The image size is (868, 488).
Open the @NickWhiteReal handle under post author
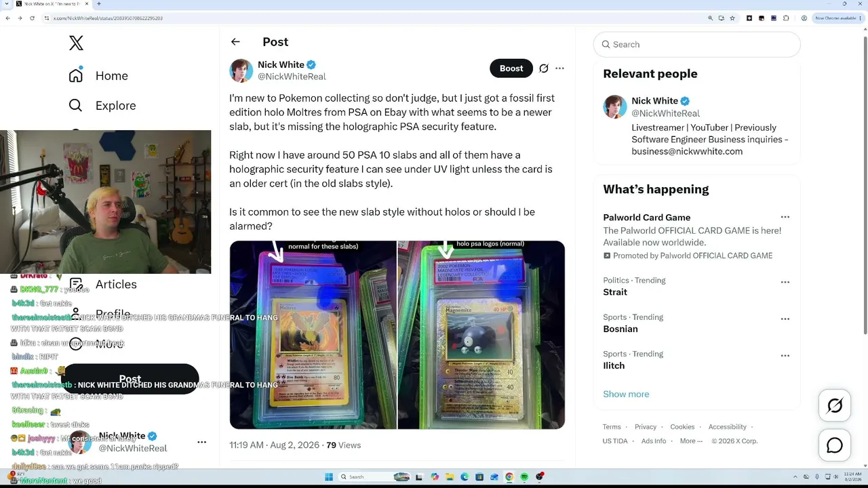[x=292, y=77]
